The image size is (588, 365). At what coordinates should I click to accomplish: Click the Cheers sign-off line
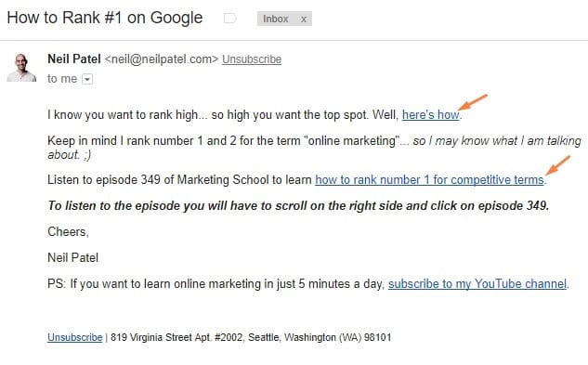[x=68, y=232]
